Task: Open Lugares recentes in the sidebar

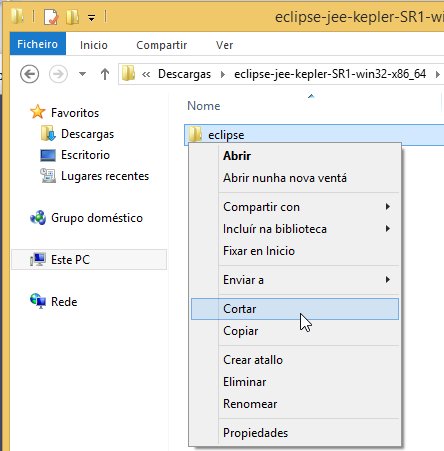Action: tap(105, 176)
